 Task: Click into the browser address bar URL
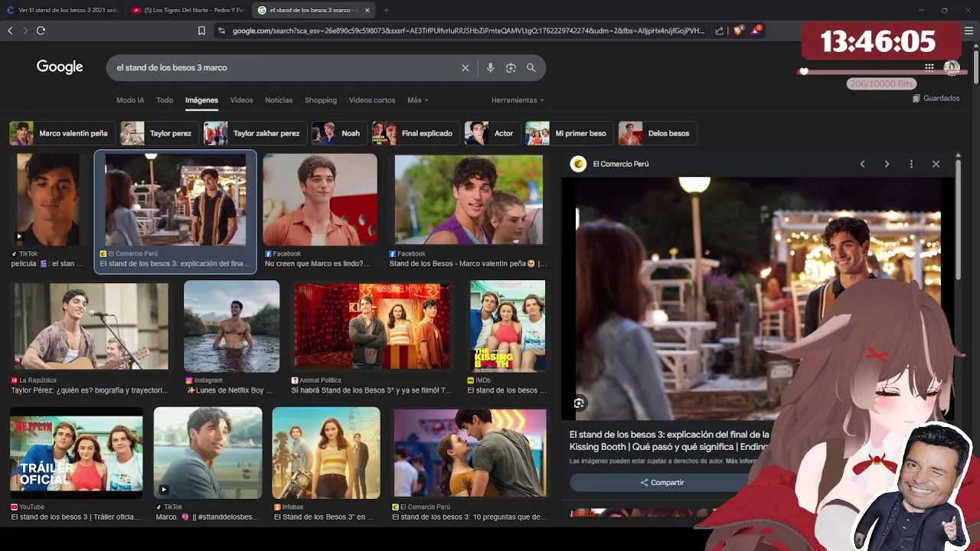467,31
